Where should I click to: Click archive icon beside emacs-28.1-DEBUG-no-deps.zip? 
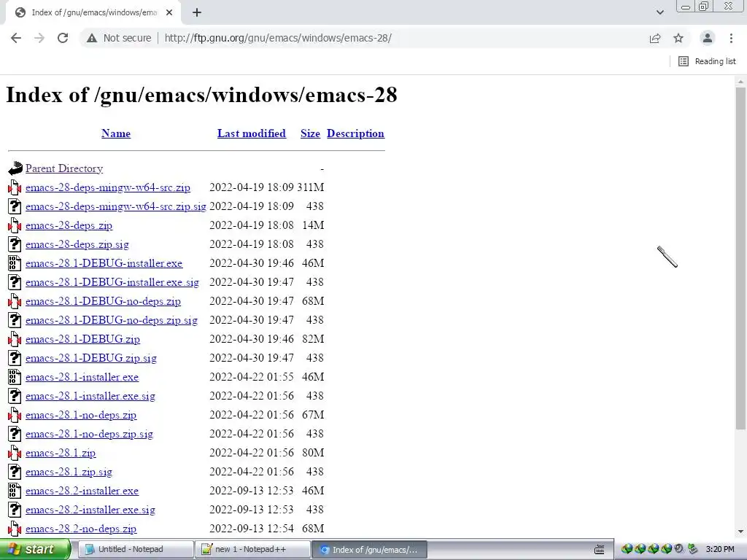pyautogui.click(x=15, y=301)
